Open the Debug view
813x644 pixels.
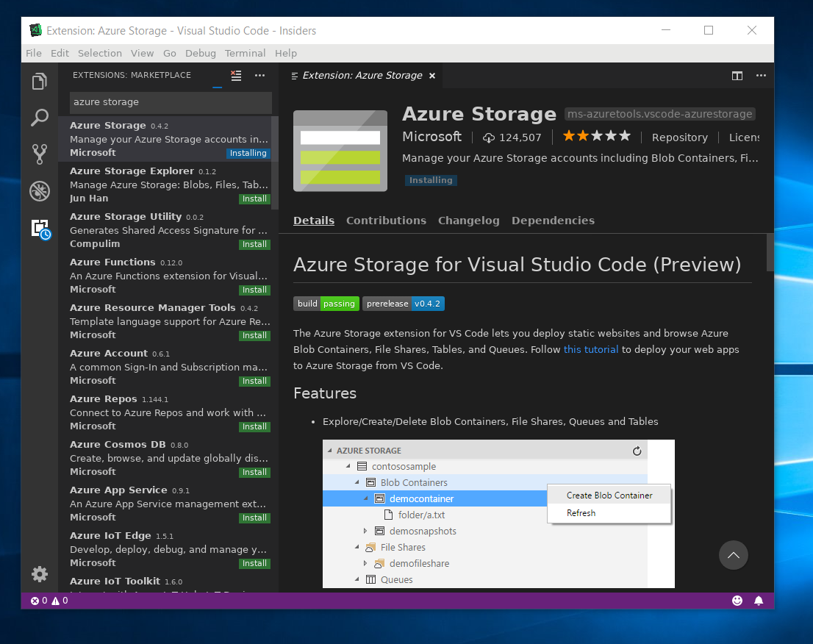pos(39,190)
